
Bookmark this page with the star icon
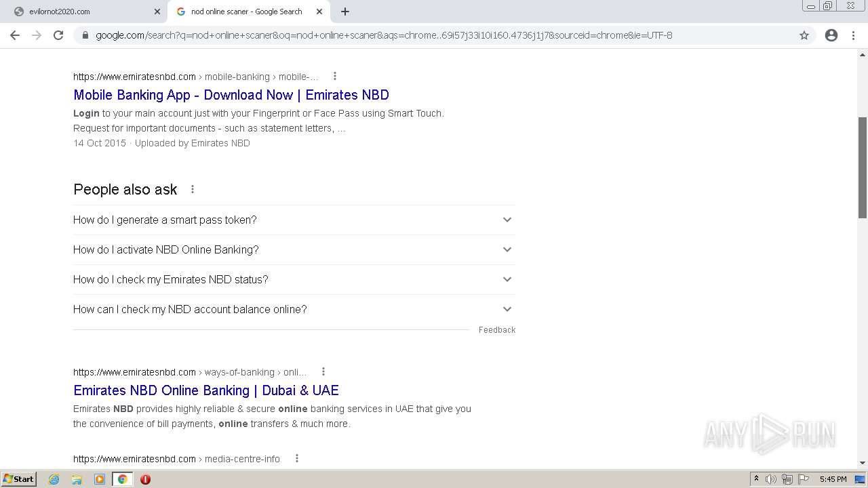coord(804,35)
